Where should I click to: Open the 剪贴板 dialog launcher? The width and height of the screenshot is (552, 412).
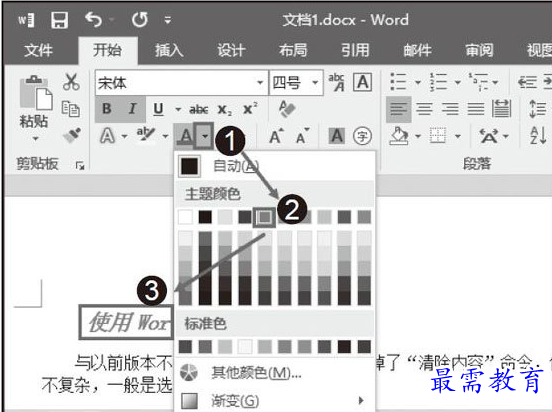tap(80, 165)
